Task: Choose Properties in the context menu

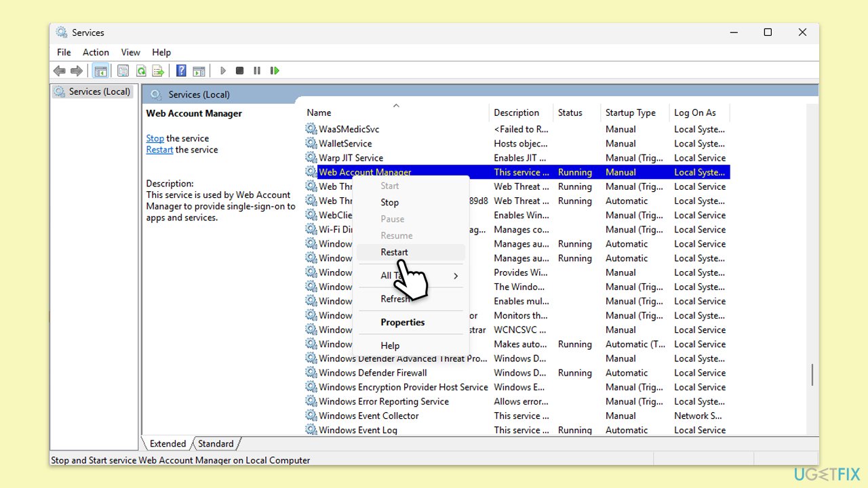Action: [411, 322]
